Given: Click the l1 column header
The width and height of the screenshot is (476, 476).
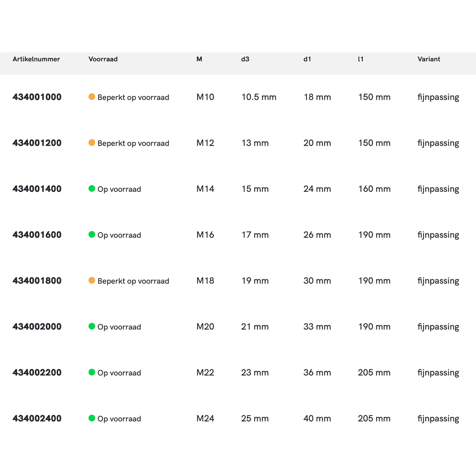Looking at the screenshot, I should [x=361, y=59].
